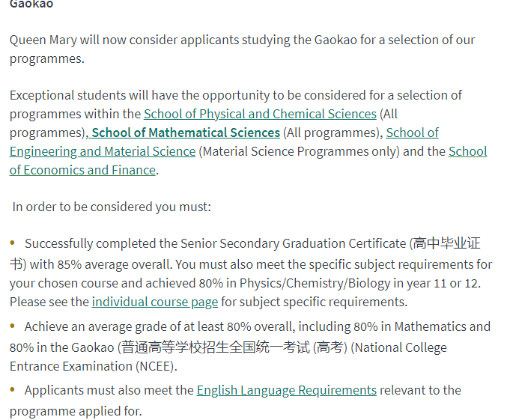
Task: Click the Gaokao heading at top
Action: click(x=31, y=4)
